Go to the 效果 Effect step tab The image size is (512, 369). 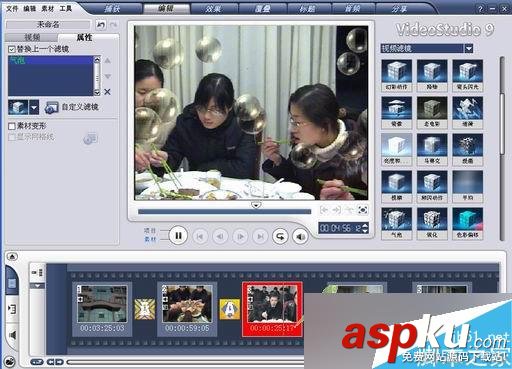click(x=213, y=9)
